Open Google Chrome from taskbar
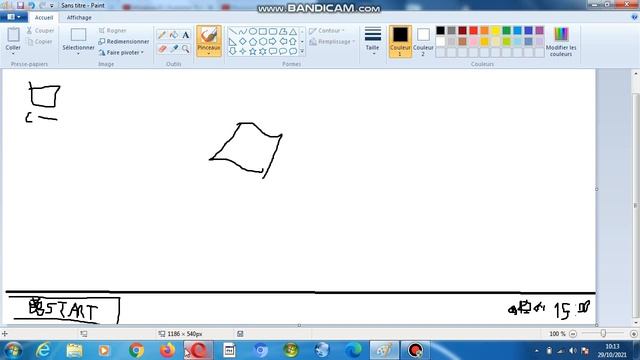The height and width of the screenshot is (360, 640). click(136, 350)
